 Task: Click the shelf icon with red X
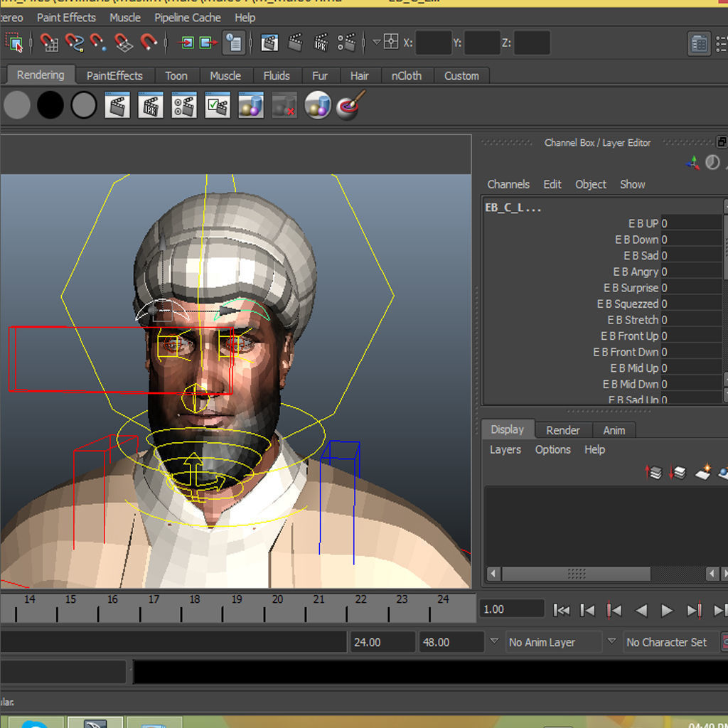[284, 105]
